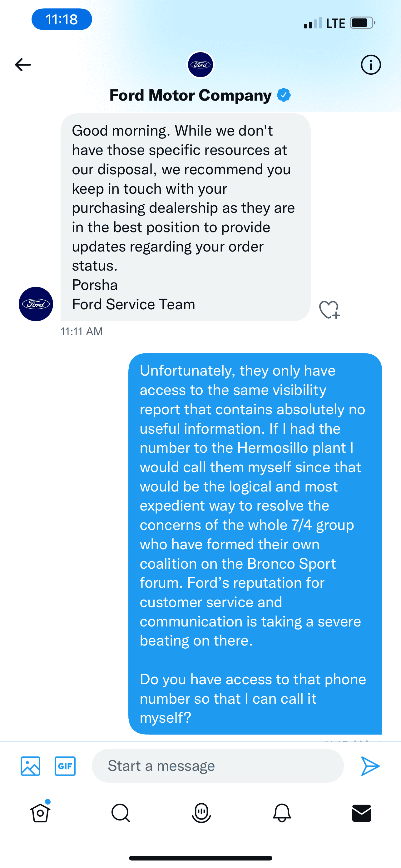Image resolution: width=401 pixels, height=868 pixels.
Task: Tap the received message from Porsha
Action: click(185, 217)
